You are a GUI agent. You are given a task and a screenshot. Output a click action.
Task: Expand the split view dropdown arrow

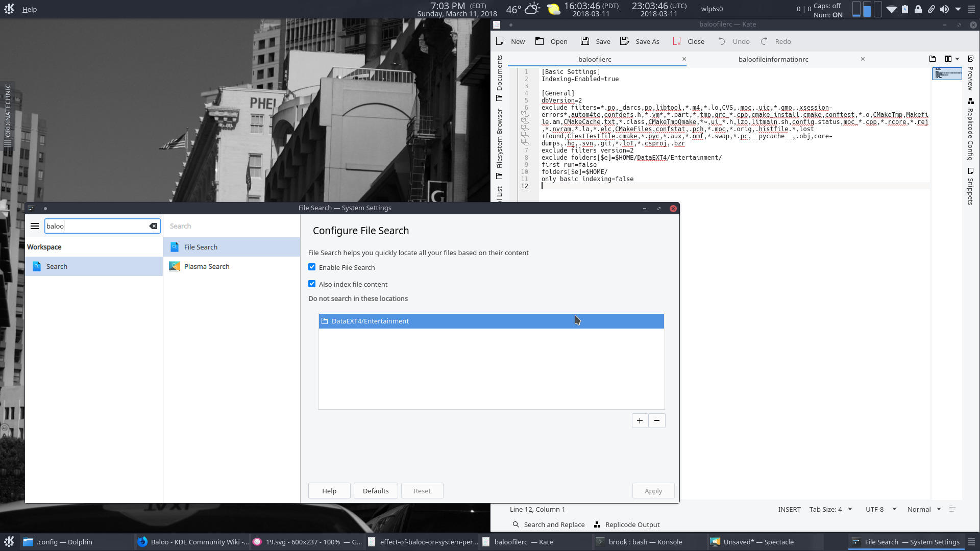(957, 59)
